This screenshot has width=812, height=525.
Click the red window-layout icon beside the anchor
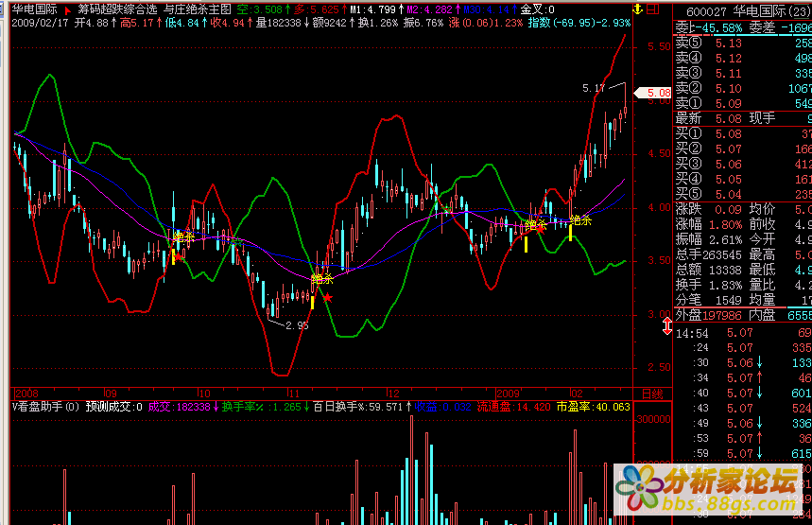pyautogui.click(x=652, y=9)
